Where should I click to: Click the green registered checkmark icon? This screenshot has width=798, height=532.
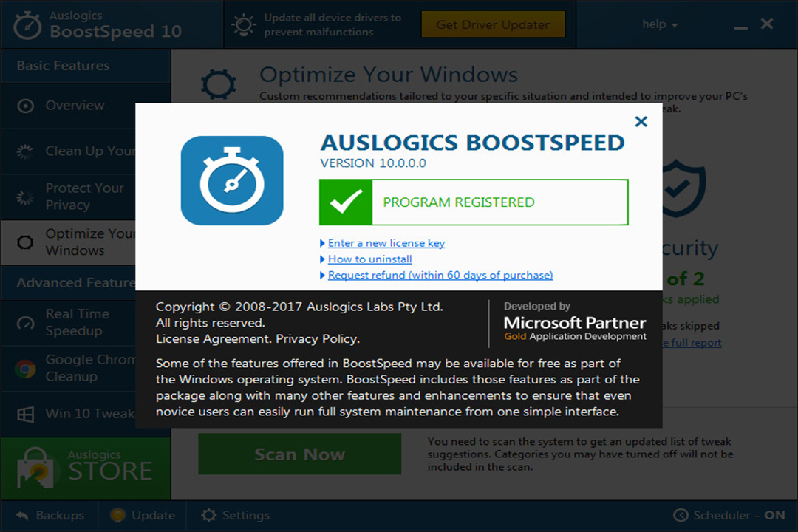346,202
